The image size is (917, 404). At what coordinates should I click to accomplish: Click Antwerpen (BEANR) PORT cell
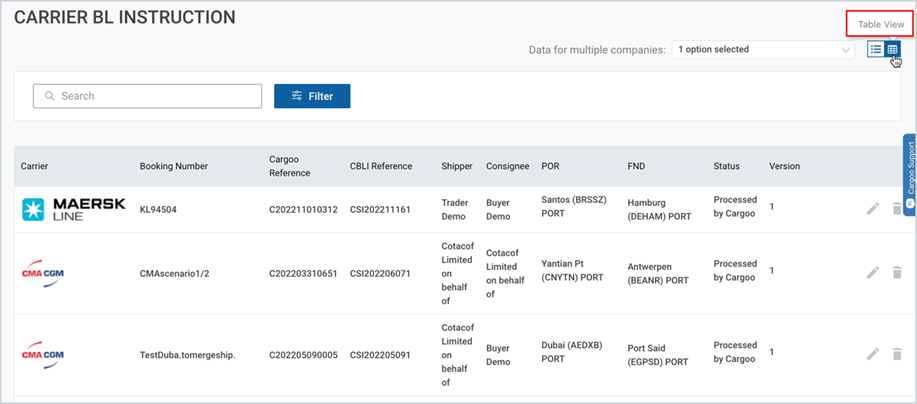(x=658, y=273)
